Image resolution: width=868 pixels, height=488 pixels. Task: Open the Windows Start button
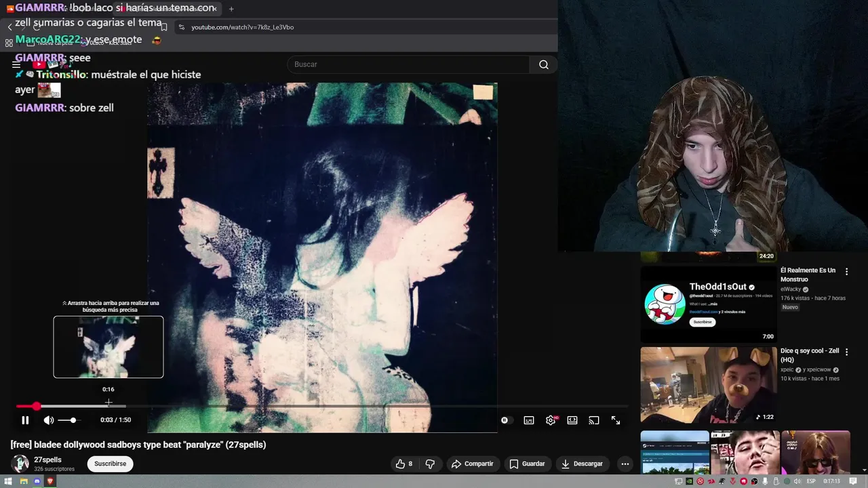pyautogui.click(x=8, y=482)
